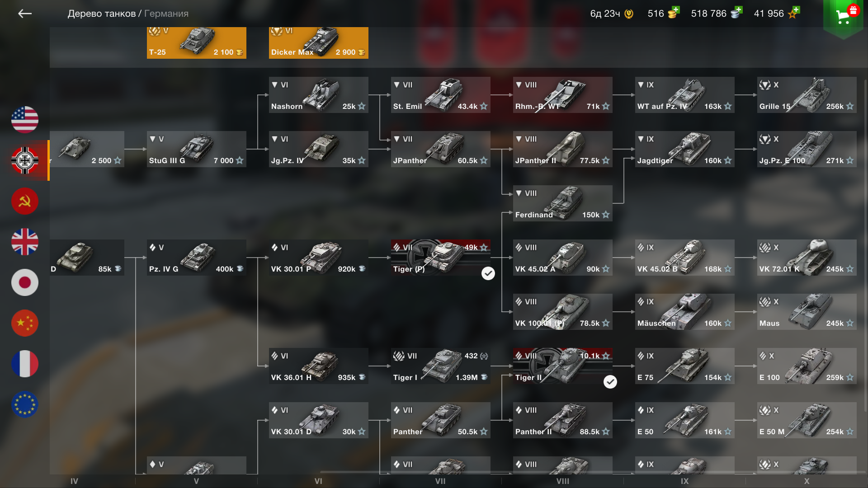The height and width of the screenshot is (488, 868).
Task: Select the UK flag nation
Action: tap(25, 242)
